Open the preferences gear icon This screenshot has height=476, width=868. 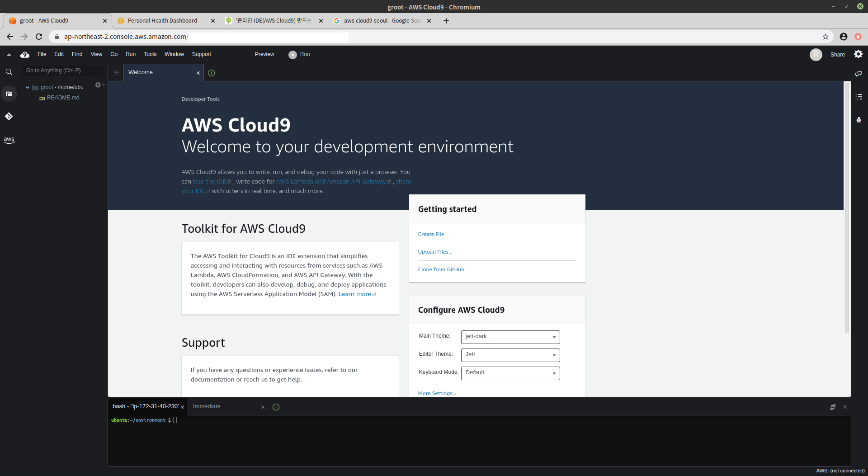click(858, 54)
